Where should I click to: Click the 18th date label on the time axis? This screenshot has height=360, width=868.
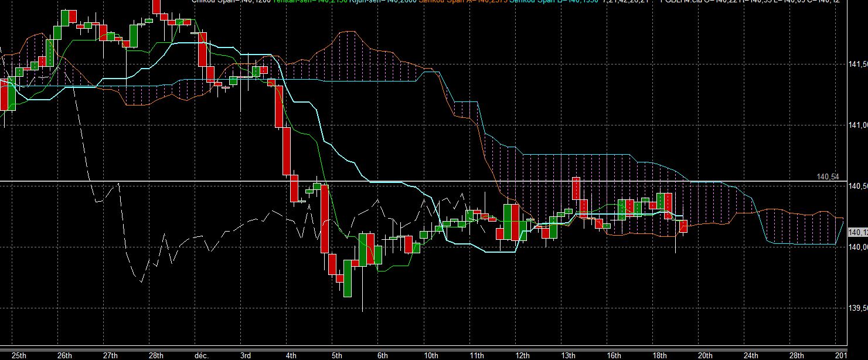click(x=659, y=355)
